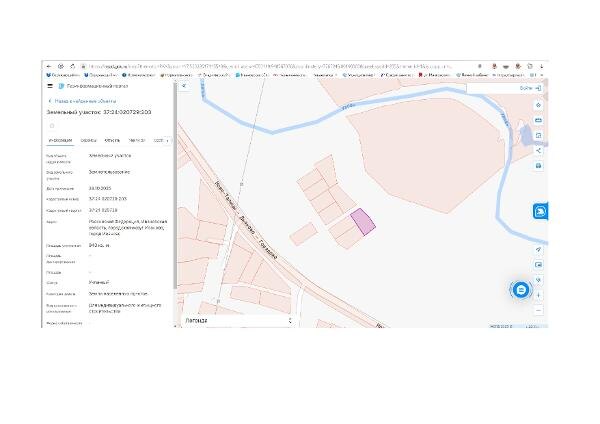Select the Информация tab
Viewport: 600px width, 424px height.
[x=60, y=140]
